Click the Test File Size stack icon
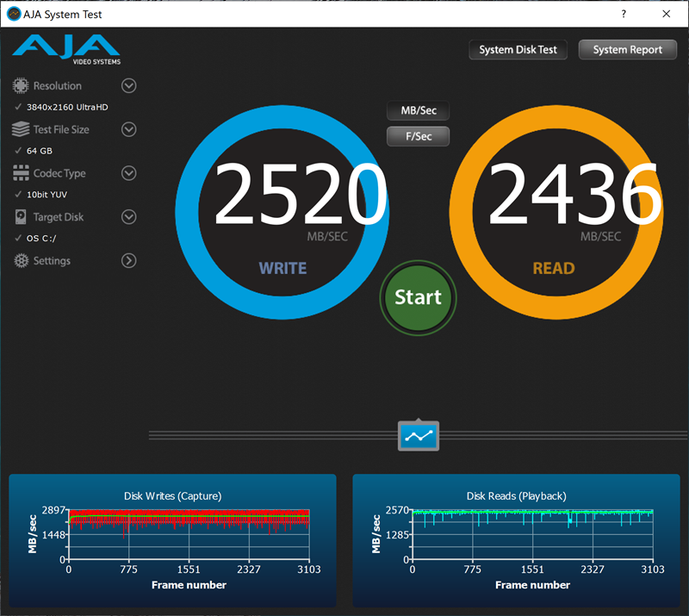This screenshot has height=616, width=689. pyautogui.click(x=21, y=129)
